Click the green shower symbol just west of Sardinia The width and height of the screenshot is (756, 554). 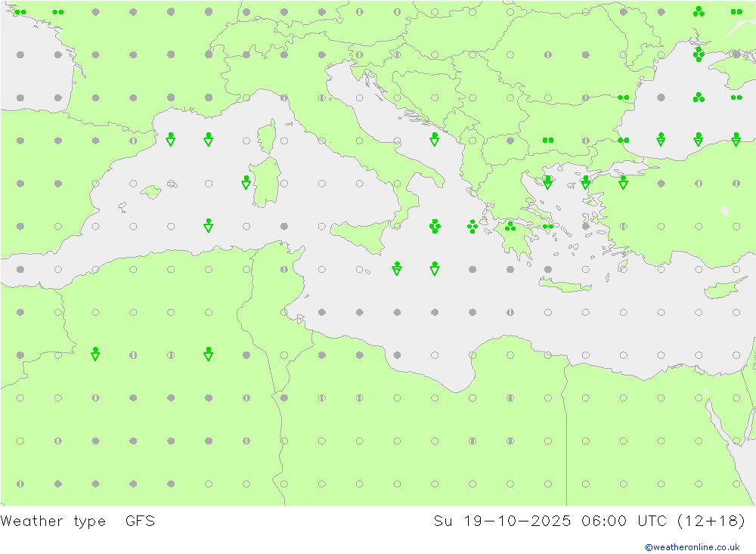(246, 182)
